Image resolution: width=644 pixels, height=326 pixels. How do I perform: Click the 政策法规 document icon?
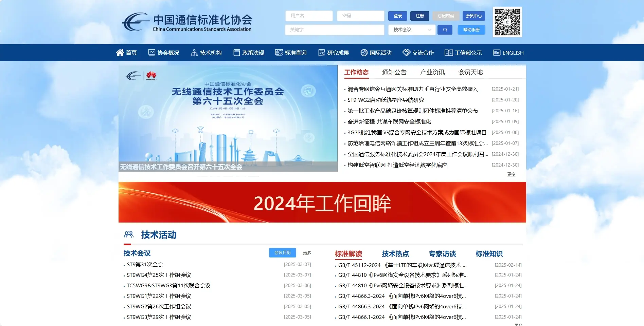tap(236, 52)
